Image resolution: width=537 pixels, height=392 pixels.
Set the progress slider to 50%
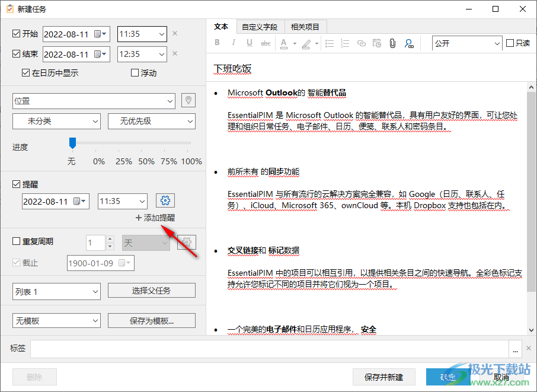142,143
